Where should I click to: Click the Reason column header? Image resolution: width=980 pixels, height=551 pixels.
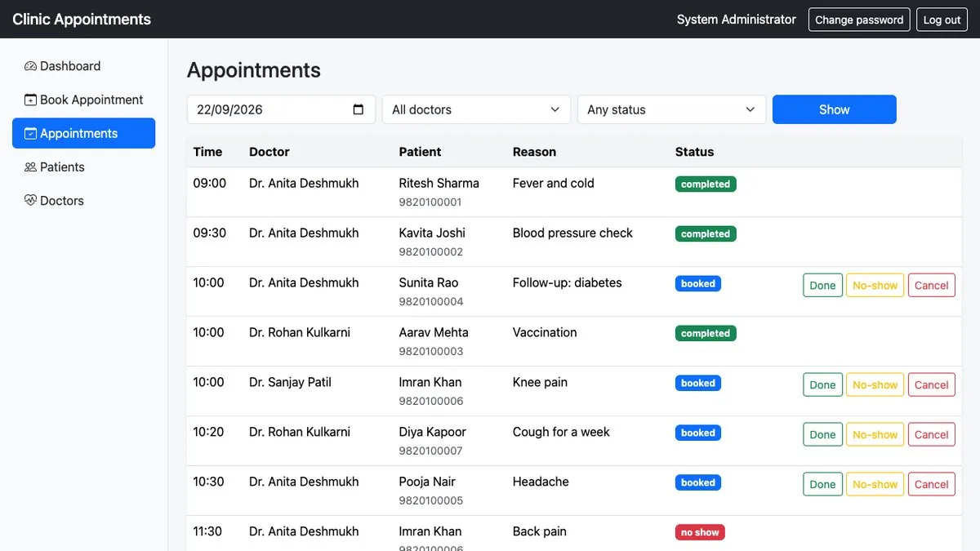tap(534, 152)
